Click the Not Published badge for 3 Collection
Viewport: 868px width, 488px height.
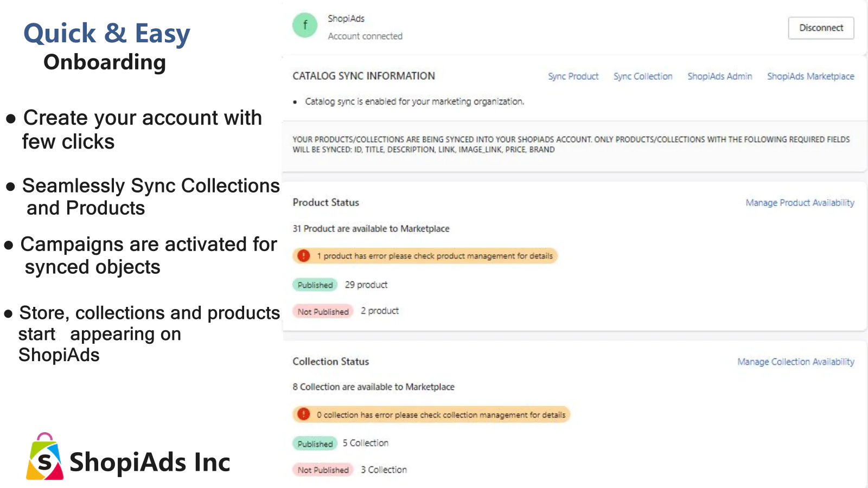pyautogui.click(x=323, y=470)
